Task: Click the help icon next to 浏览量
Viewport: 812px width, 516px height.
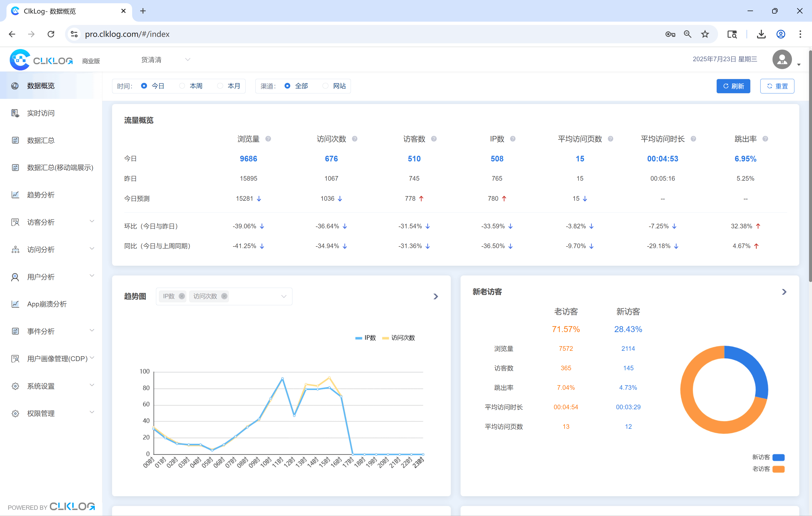Action: (268, 139)
